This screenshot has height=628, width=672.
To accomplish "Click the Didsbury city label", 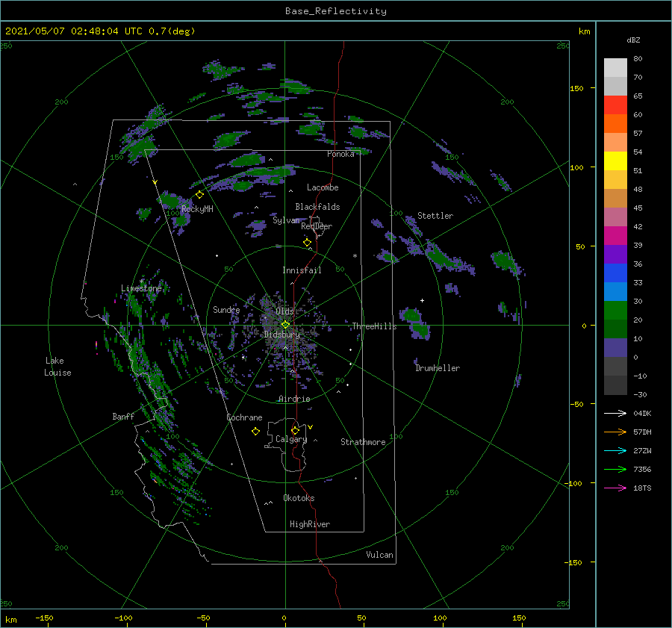I will click(x=281, y=335).
